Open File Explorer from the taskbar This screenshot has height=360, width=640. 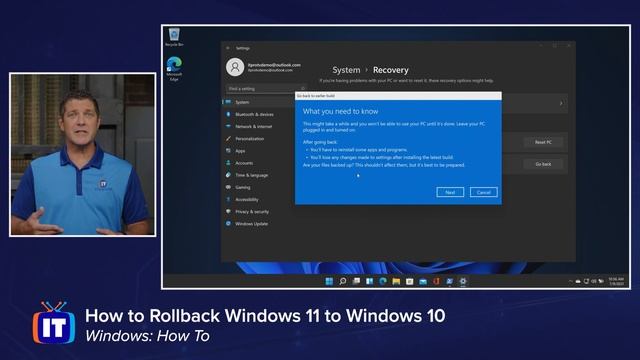pyautogui.click(x=396, y=281)
